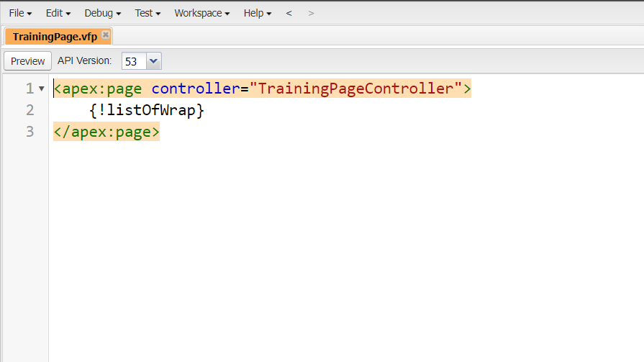Click line number 3 in the gutter

pos(30,132)
